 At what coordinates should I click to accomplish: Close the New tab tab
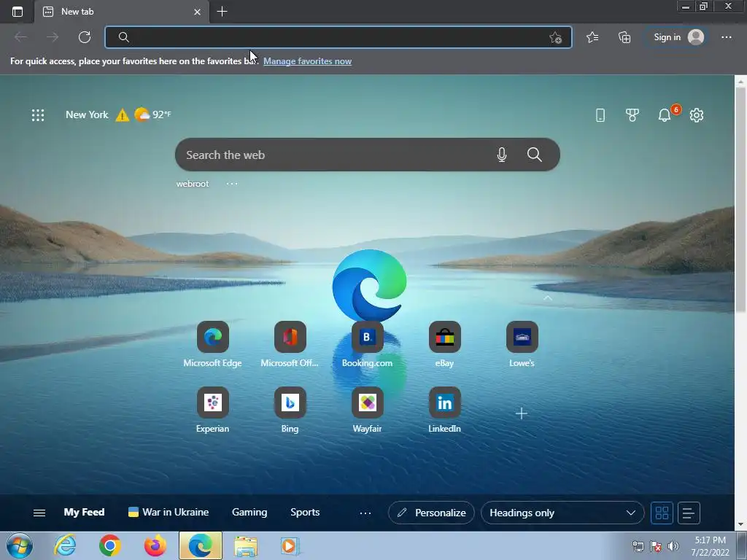[x=197, y=12]
